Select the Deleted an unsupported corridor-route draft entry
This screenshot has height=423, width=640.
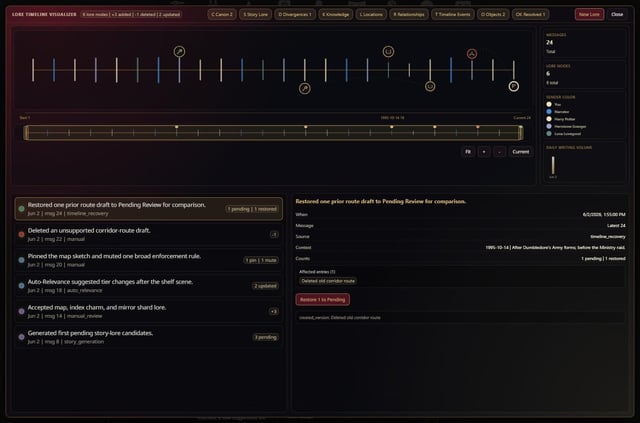coord(149,234)
